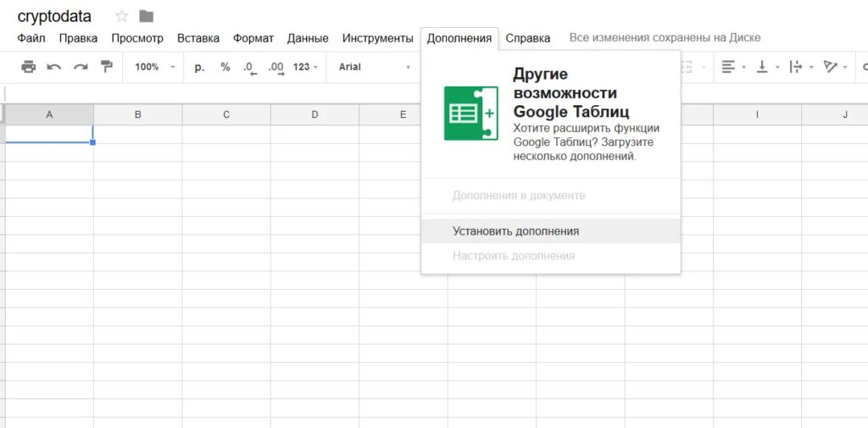The height and width of the screenshot is (428, 868).
Task: Open the Формат menu
Action: (253, 38)
